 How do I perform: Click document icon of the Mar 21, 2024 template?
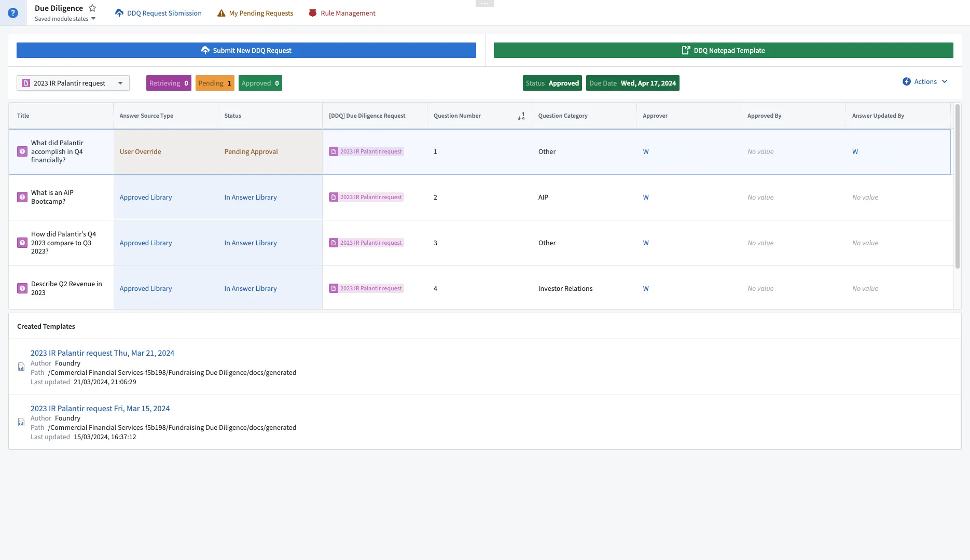click(x=21, y=367)
